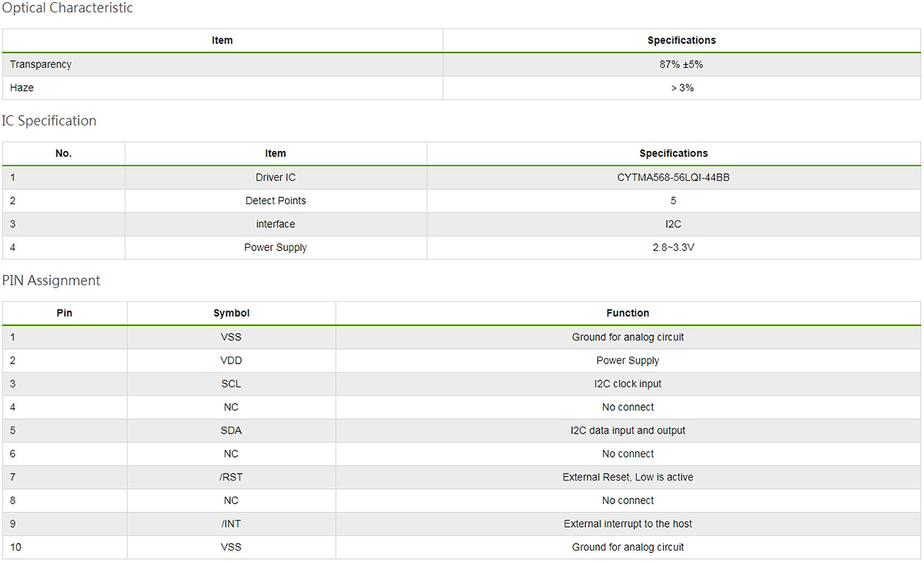Select the /RST symbol cell
Viewport: 924px width, 563px height.
click(x=231, y=477)
